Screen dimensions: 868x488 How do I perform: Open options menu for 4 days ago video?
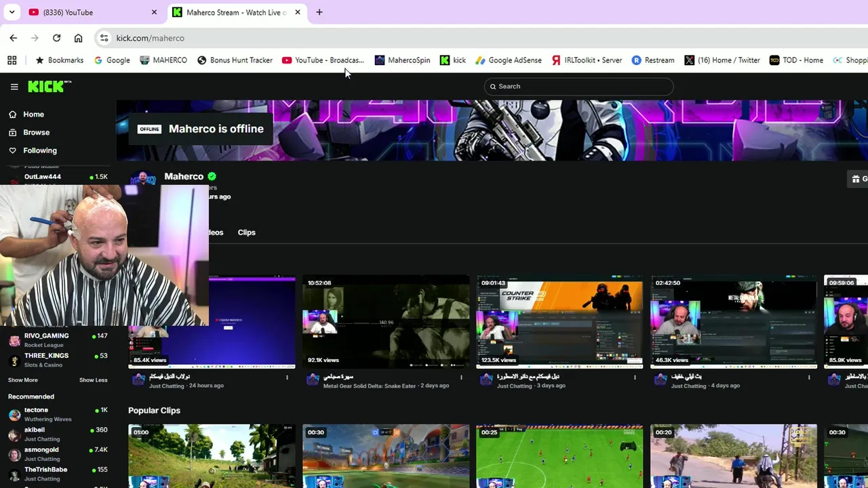tap(809, 378)
